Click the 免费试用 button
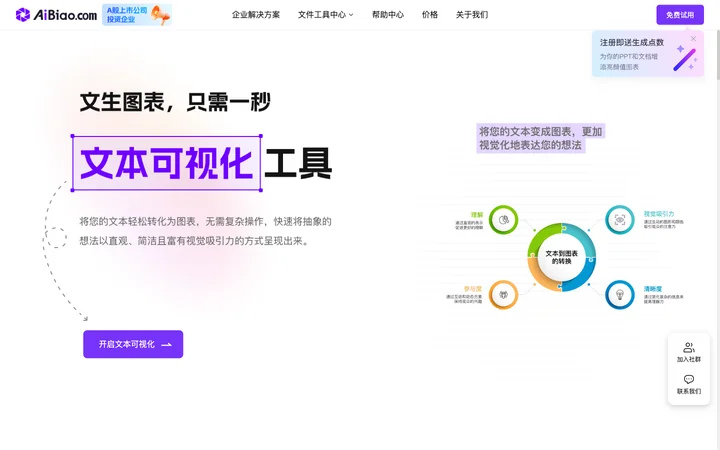720x450 pixels. coord(680,15)
